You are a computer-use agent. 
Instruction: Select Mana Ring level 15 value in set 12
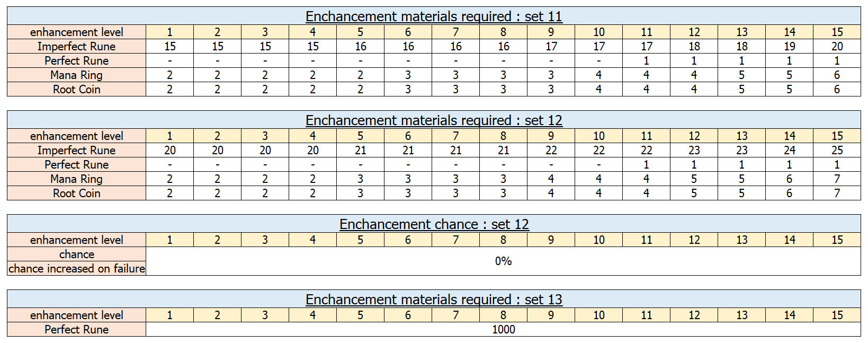click(x=837, y=179)
